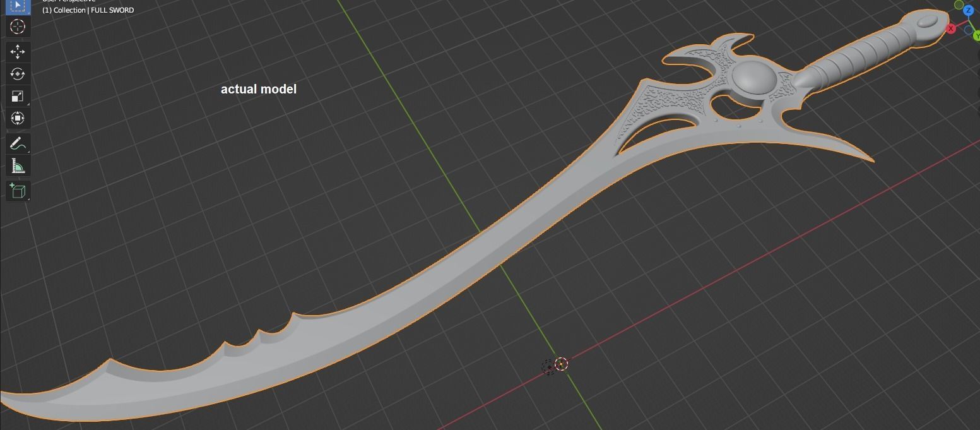Click the 3D cursor in the viewport

[560, 364]
